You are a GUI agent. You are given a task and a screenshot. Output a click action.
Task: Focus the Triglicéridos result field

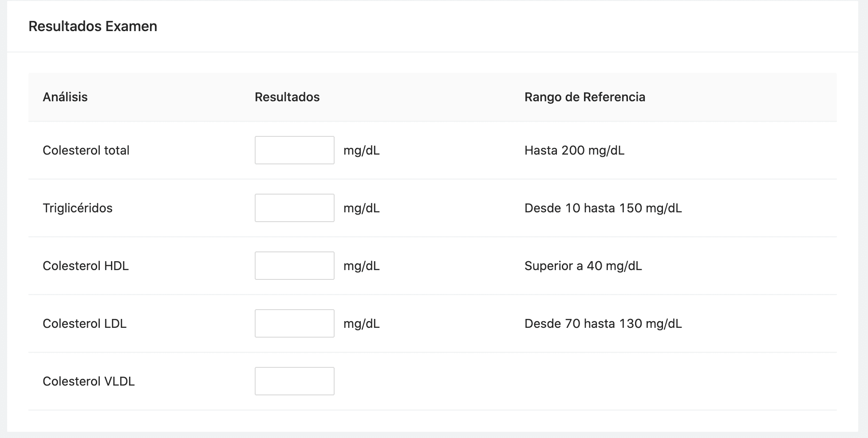[294, 208]
